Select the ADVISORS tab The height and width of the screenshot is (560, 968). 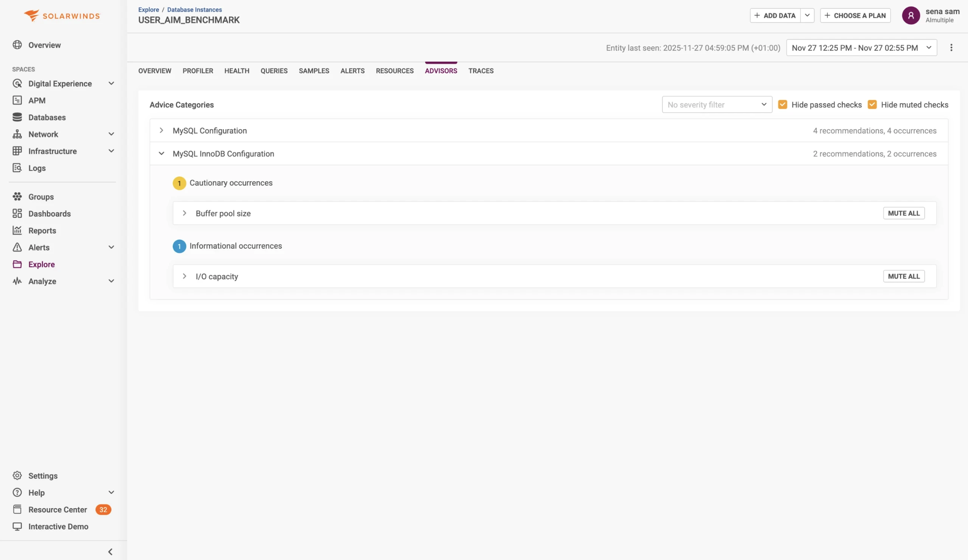click(441, 71)
